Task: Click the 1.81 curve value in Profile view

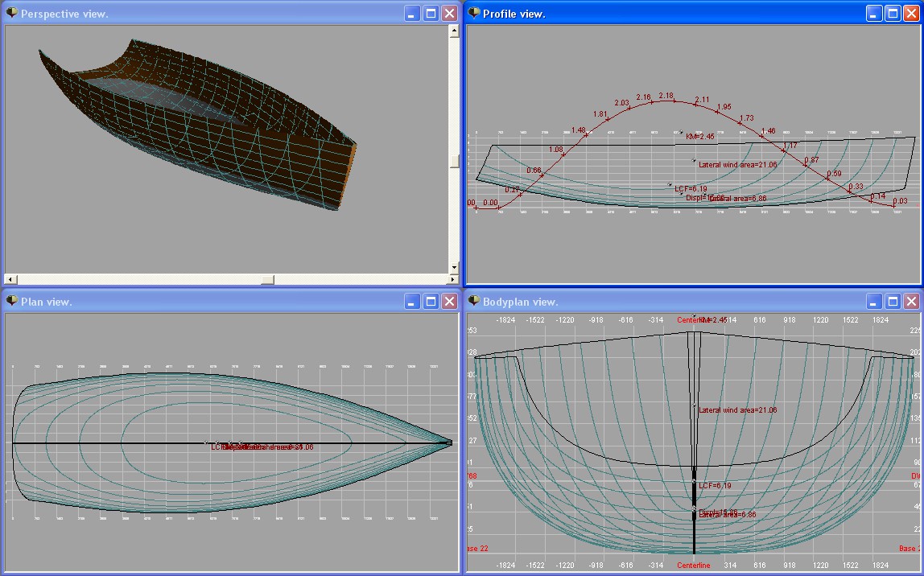Action: tap(600, 114)
